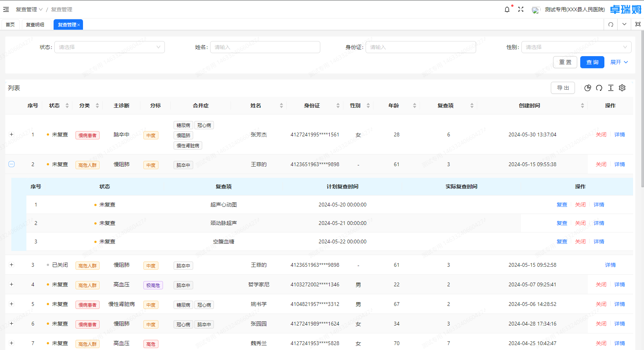Collapse expanded row 2 for 王菲的
The height and width of the screenshot is (350, 644).
[11, 164]
